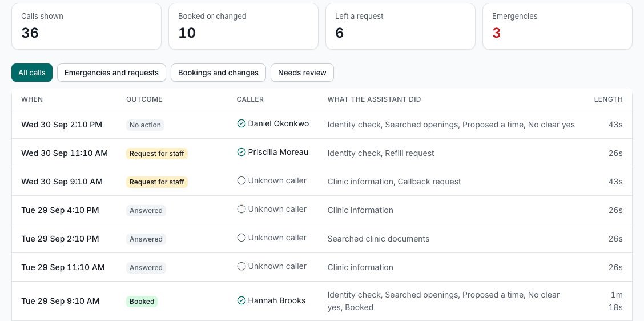Open the Wed 30 Sep 11:10 AM call
644x321 pixels.
point(322,153)
